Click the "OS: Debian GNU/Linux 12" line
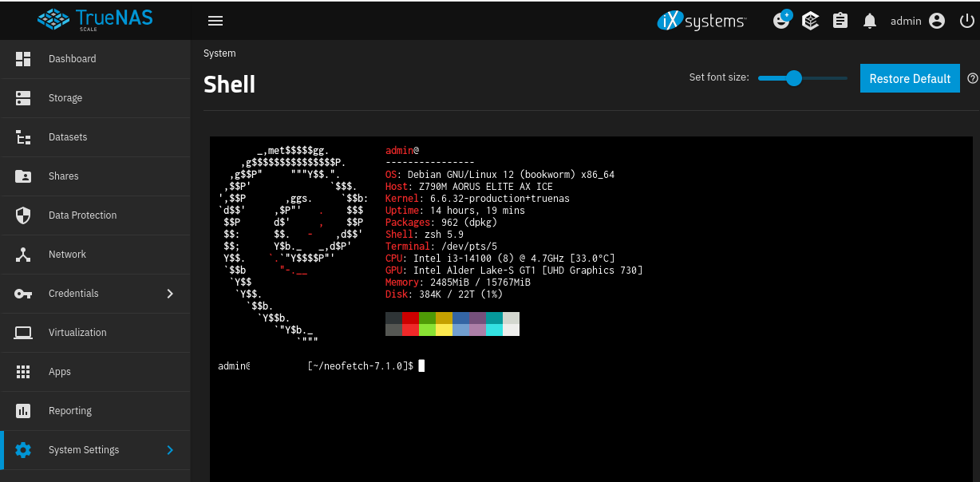 [x=500, y=174]
